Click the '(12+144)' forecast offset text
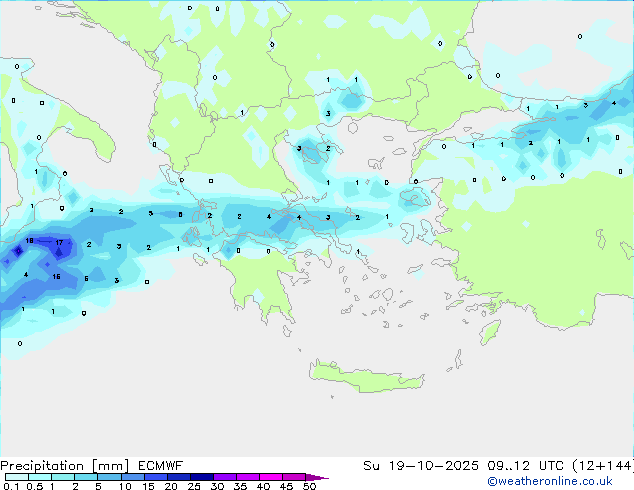Viewport: 634px width, 490px height. (x=603, y=466)
